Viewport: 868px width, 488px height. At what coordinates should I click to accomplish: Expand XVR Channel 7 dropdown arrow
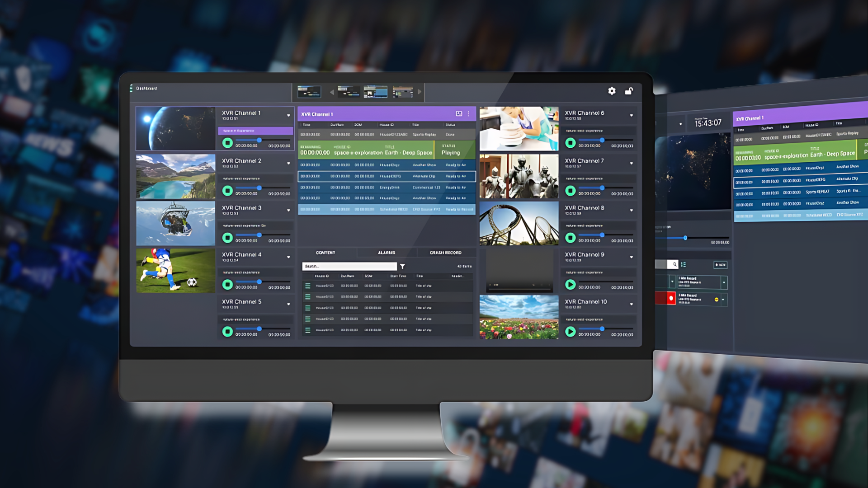(632, 163)
